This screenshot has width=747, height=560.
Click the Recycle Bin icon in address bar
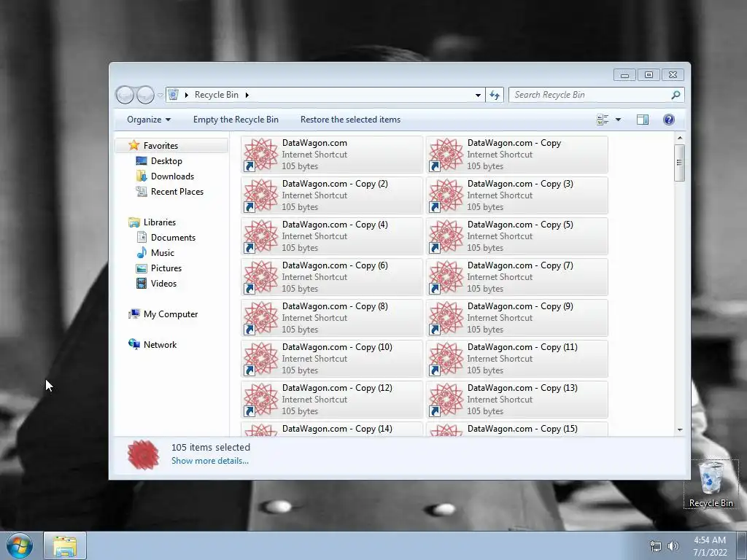click(x=174, y=94)
